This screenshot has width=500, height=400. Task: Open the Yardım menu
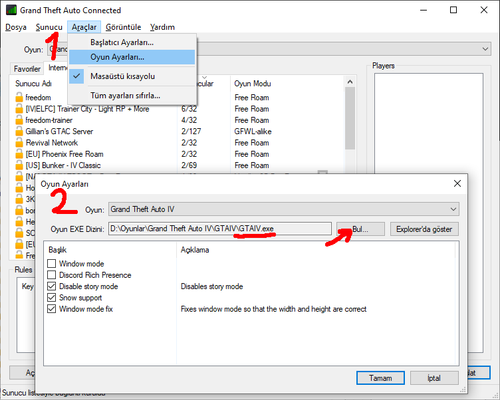(162, 27)
